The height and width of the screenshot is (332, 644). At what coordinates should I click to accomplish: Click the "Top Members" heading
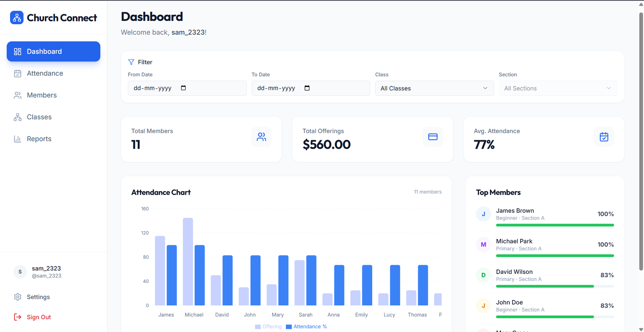(498, 193)
